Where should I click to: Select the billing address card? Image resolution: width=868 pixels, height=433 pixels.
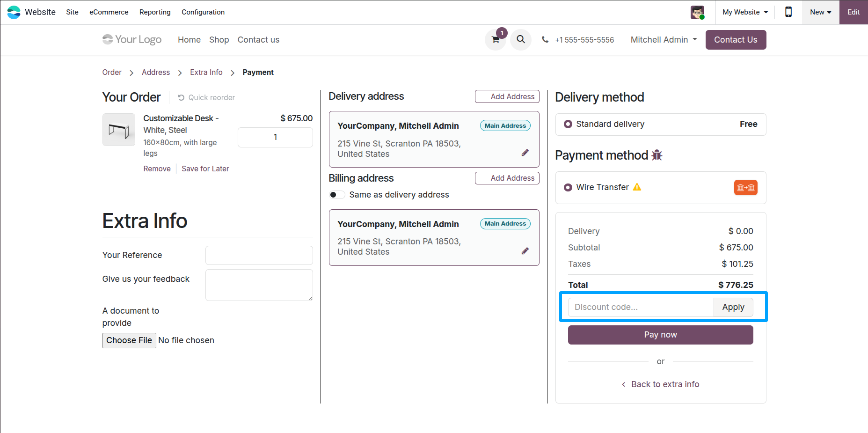434,237
